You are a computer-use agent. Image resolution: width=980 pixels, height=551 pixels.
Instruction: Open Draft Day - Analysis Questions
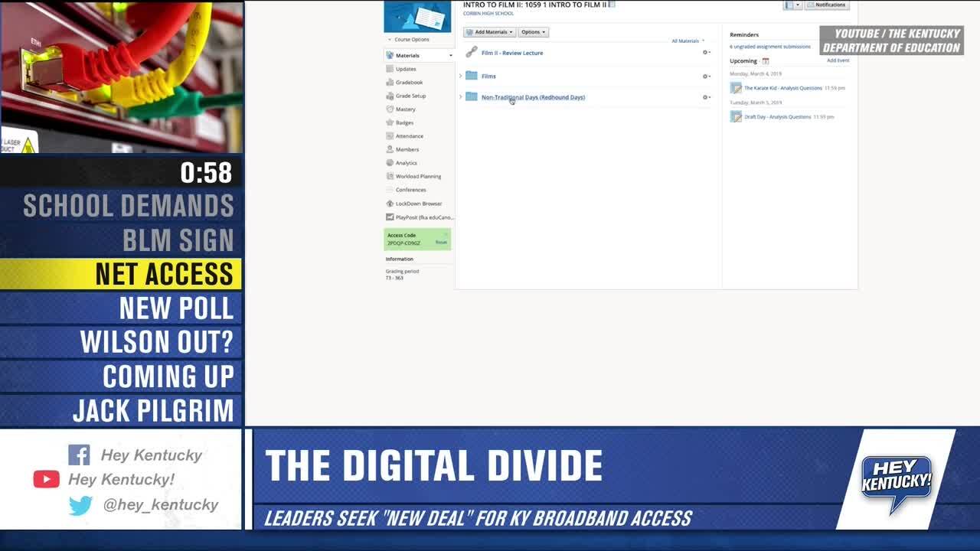(x=777, y=117)
